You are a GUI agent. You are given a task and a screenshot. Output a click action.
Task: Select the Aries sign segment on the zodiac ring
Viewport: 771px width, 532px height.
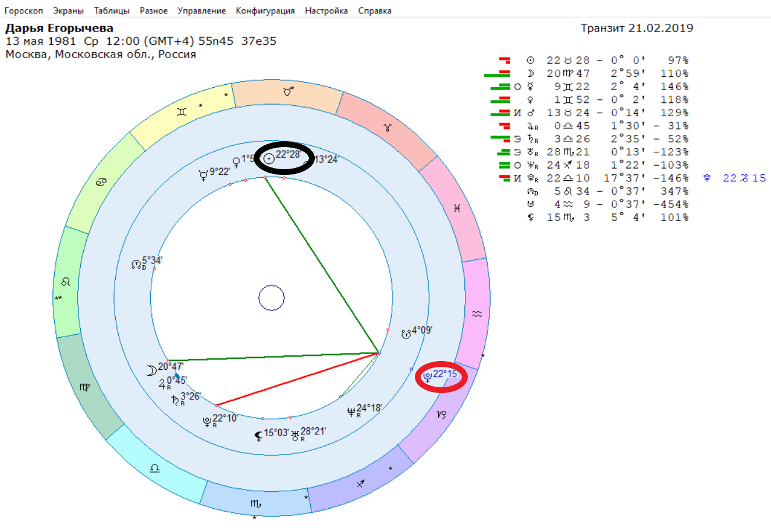(386, 127)
